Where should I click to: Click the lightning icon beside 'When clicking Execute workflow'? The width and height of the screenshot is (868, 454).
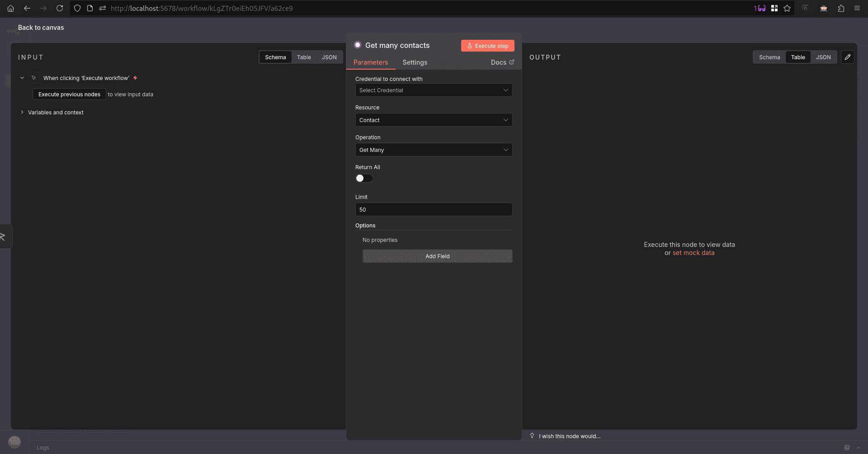(x=135, y=78)
